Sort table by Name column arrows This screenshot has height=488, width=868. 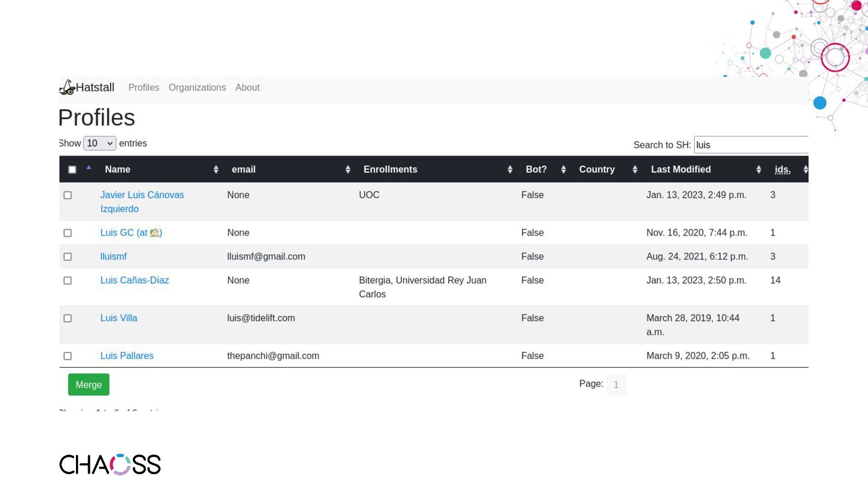pos(216,169)
